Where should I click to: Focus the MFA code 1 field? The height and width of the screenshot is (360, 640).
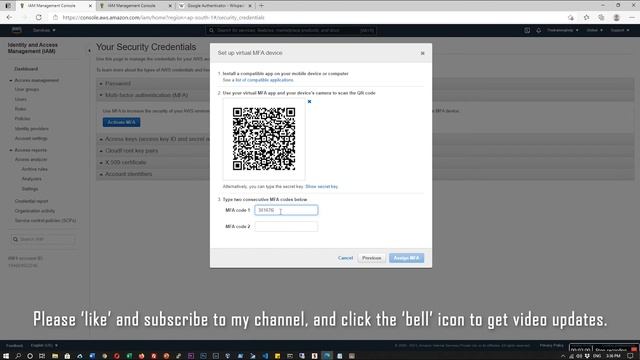click(286, 210)
